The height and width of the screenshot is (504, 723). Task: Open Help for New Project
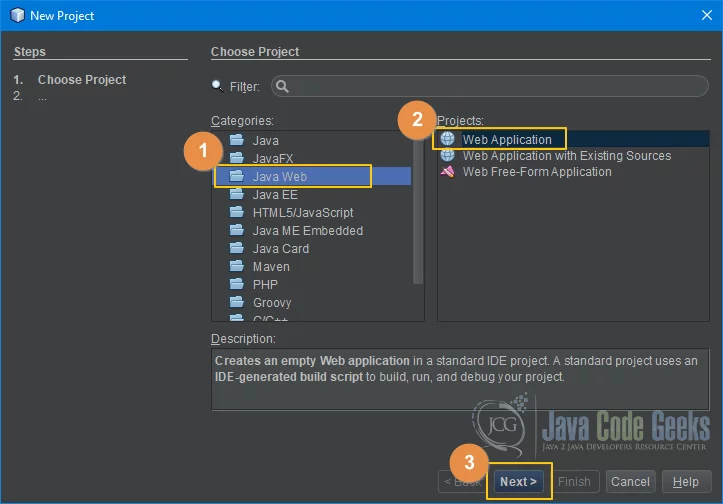[686, 481]
